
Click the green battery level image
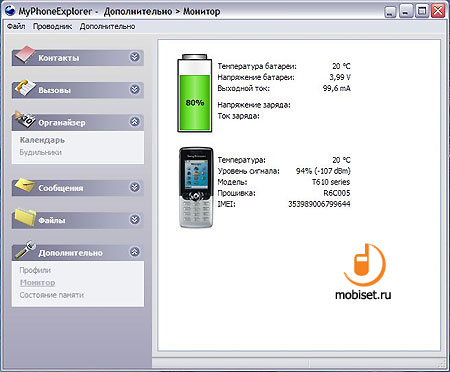point(194,93)
